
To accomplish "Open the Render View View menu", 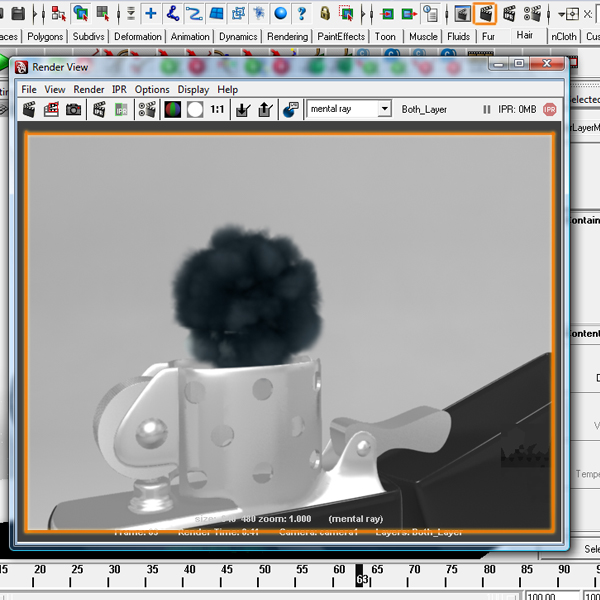I will tap(55, 90).
